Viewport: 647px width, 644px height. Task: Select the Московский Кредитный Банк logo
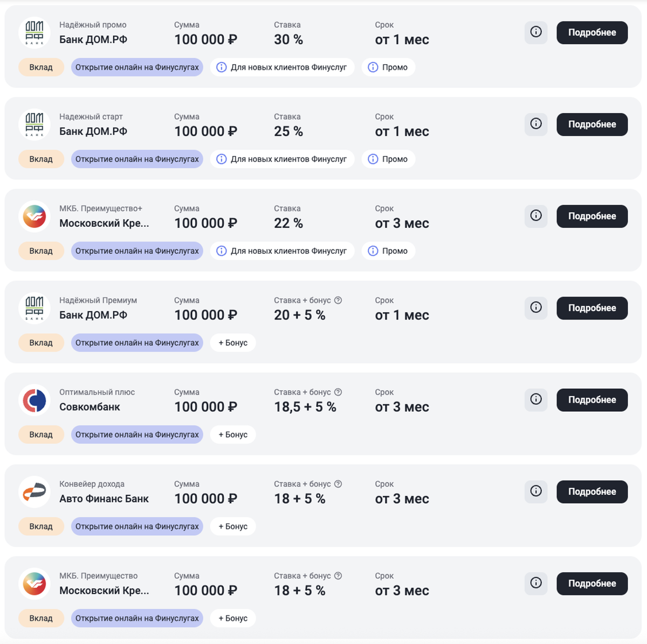(35, 216)
